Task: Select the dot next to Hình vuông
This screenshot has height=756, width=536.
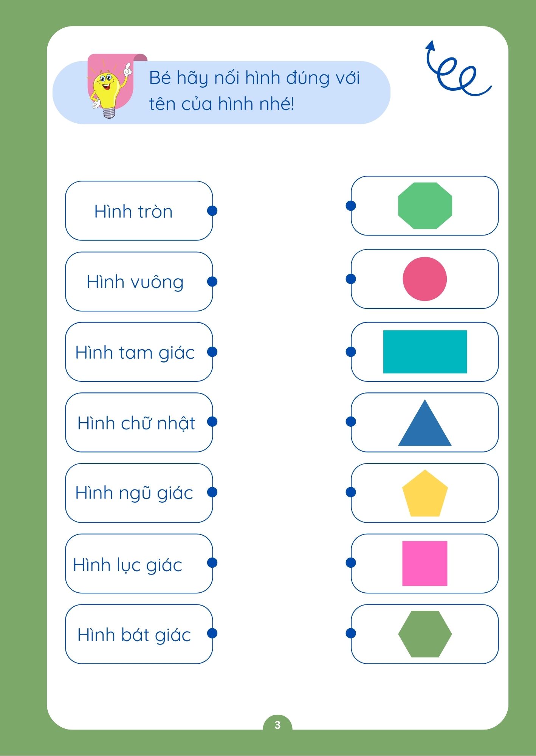Action: tap(212, 282)
